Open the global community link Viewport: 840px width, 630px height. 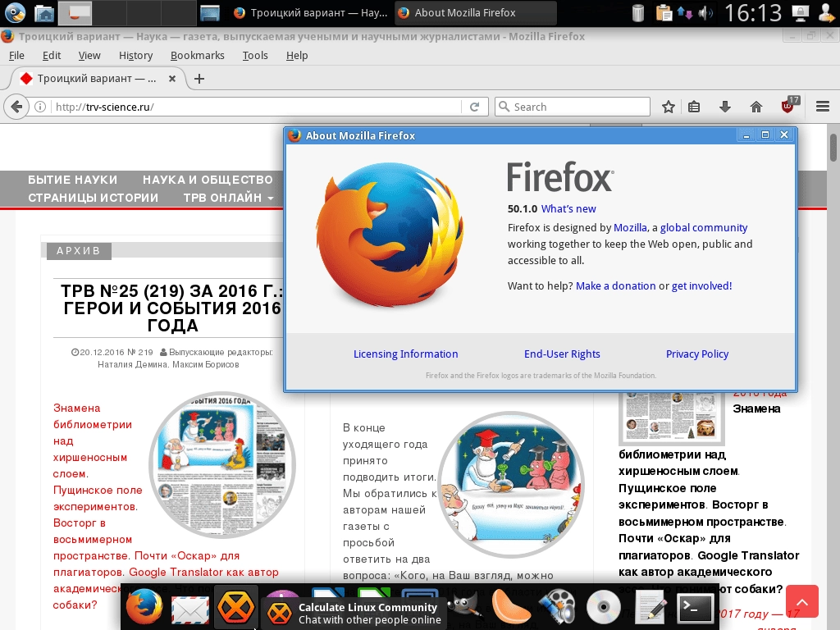[703, 228]
